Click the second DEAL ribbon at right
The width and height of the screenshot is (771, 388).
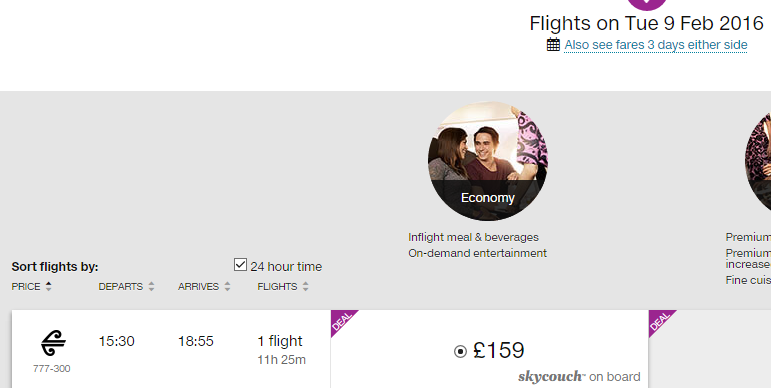tap(661, 322)
